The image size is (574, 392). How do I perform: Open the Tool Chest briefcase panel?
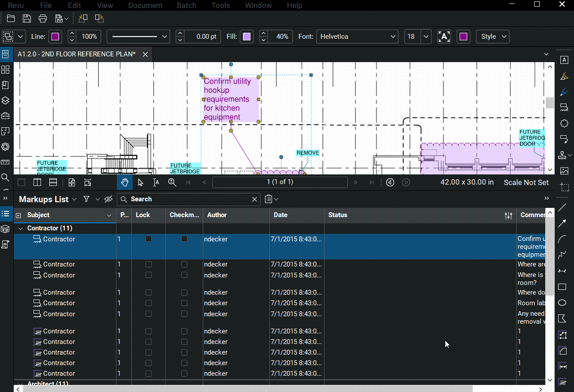5,116
